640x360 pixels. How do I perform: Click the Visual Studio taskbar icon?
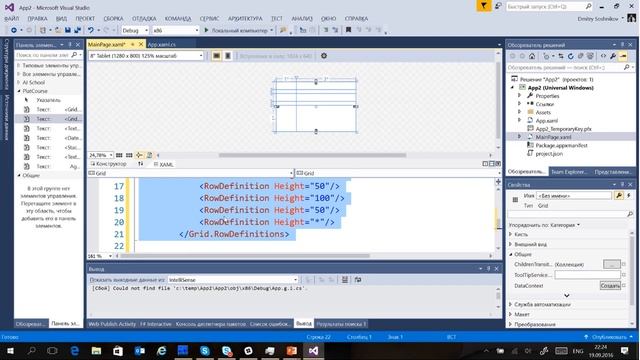pos(313,351)
